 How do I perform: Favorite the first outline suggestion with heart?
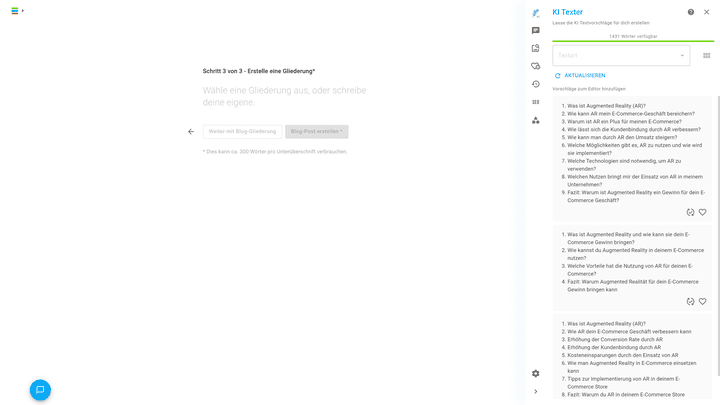pos(702,212)
